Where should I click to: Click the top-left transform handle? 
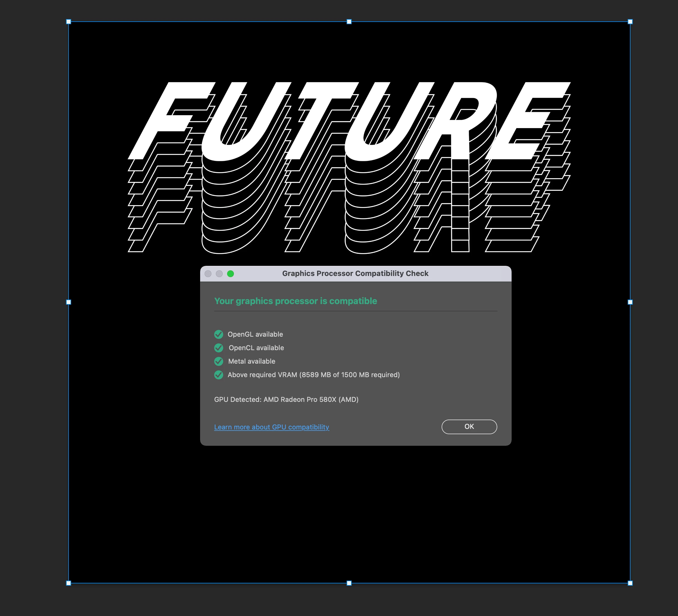tap(69, 22)
